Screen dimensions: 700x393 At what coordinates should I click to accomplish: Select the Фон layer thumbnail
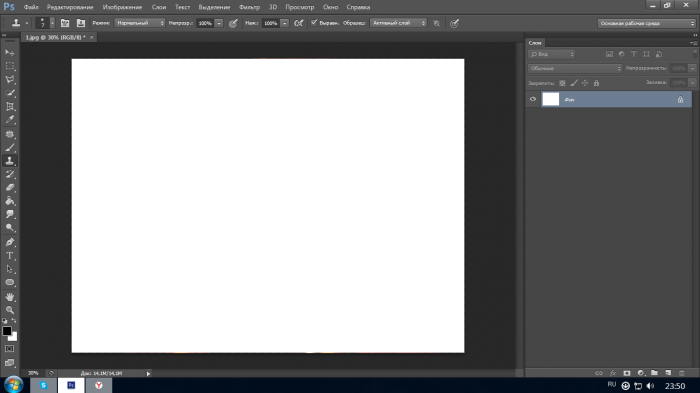(550, 99)
